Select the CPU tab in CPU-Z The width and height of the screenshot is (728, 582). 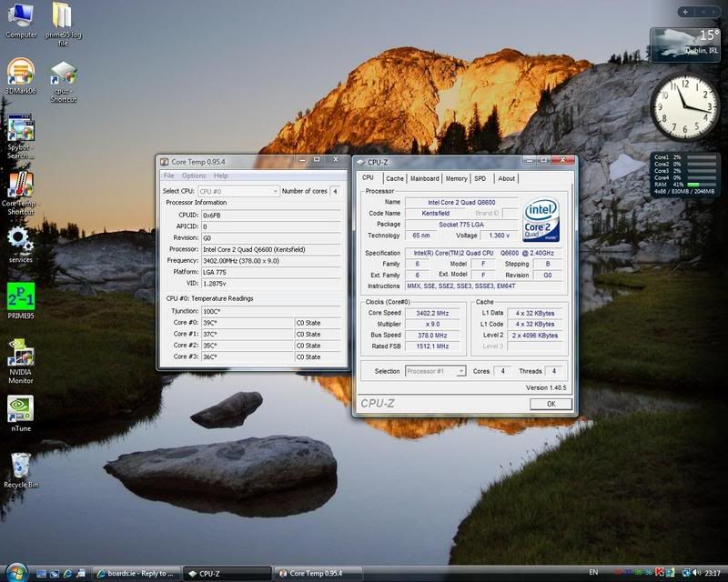pyautogui.click(x=369, y=177)
